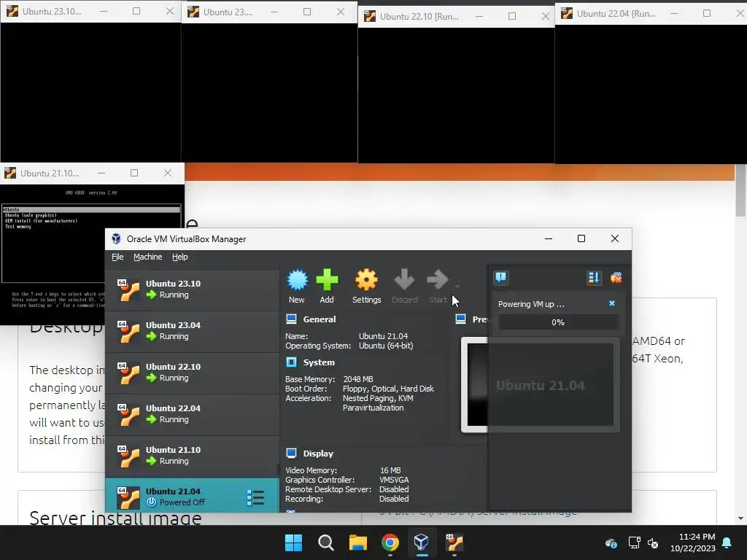This screenshot has height=560, width=747.
Task: Click the Start arrow toolbar button
Action: (x=438, y=286)
